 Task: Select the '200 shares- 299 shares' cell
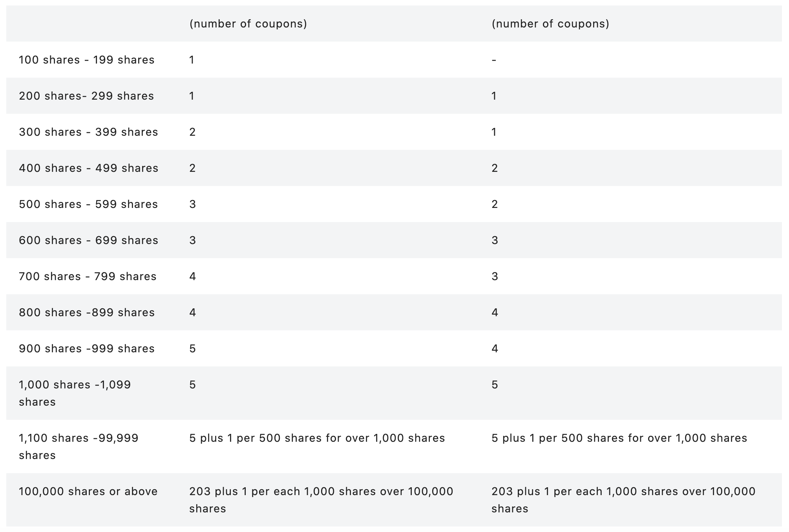86,96
